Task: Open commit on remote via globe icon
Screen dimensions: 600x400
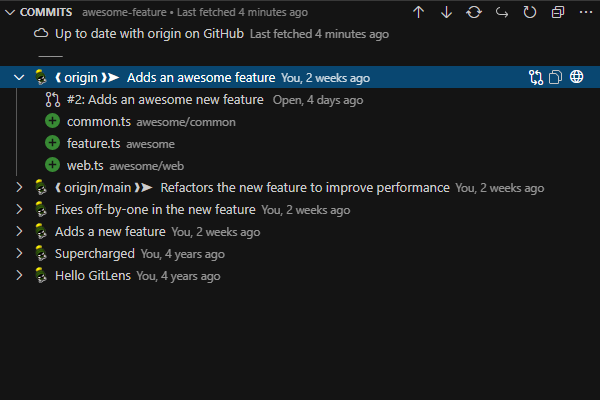Action: coord(577,77)
